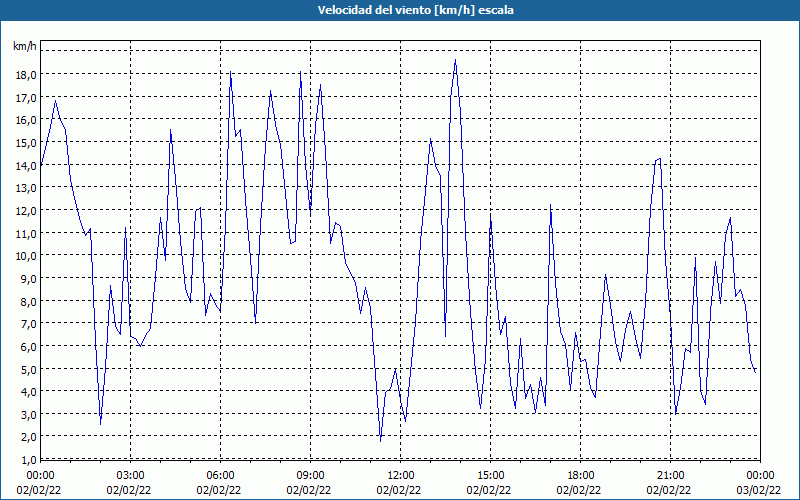This screenshot has height=500, width=800.
Task: Click the '09:00' time axis label
Action: (x=310, y=476)
